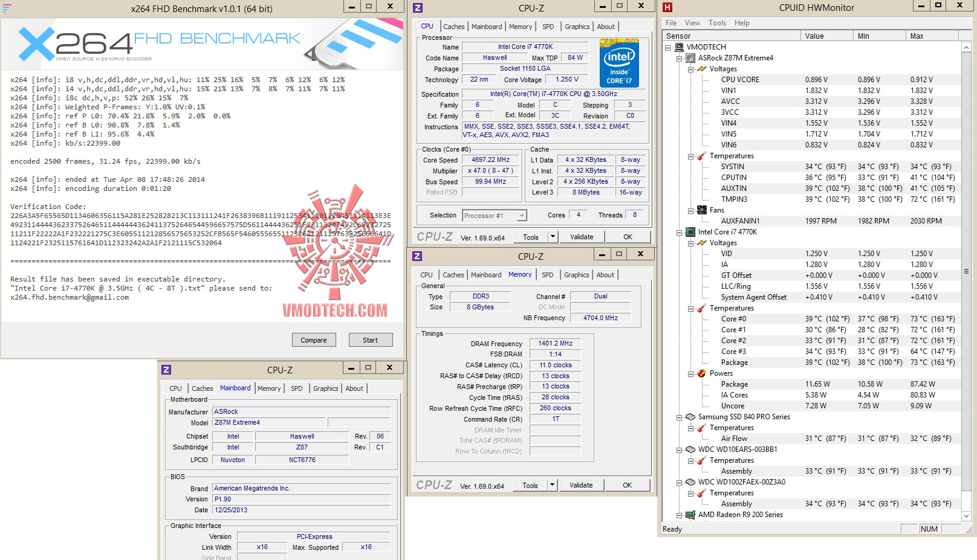The image size is (977, 560).
Task: Open the Tools dropdown arrow in the CPU-Z Processor window
Action: pos(553,237)
